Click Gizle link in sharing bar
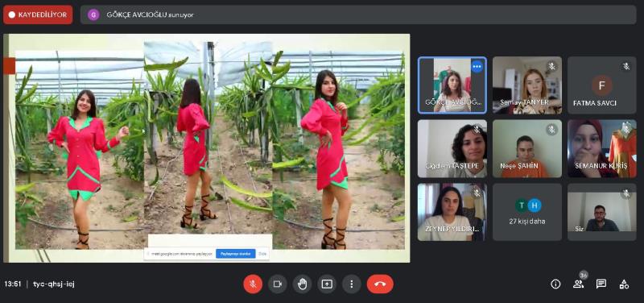This screenshot has width=644, height=303. point(263,254)
